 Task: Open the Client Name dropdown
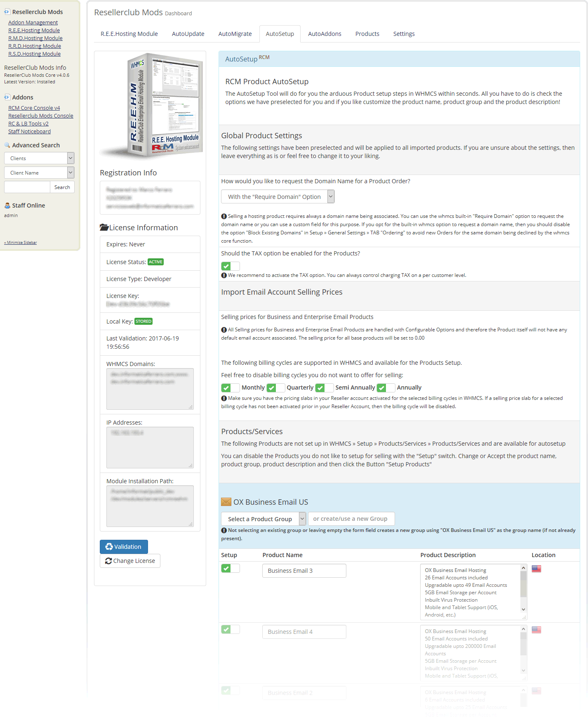pyautogui.click(x=39, y=172)
